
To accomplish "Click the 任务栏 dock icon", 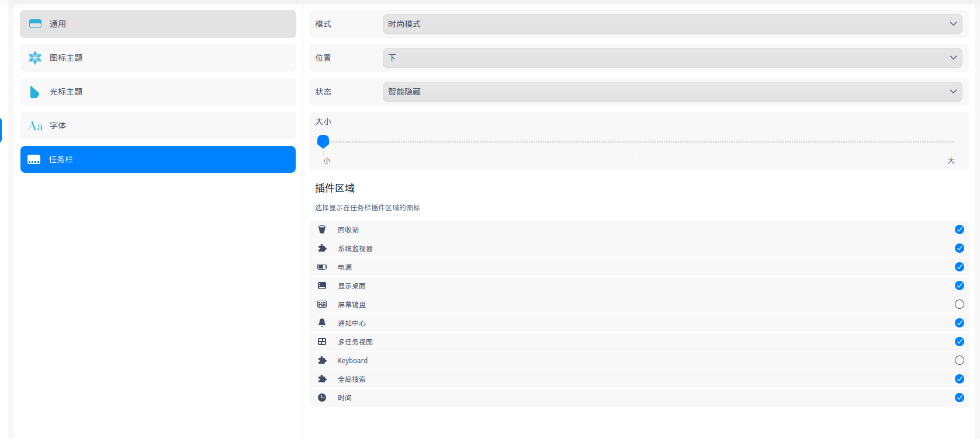I will pos(34,159).
